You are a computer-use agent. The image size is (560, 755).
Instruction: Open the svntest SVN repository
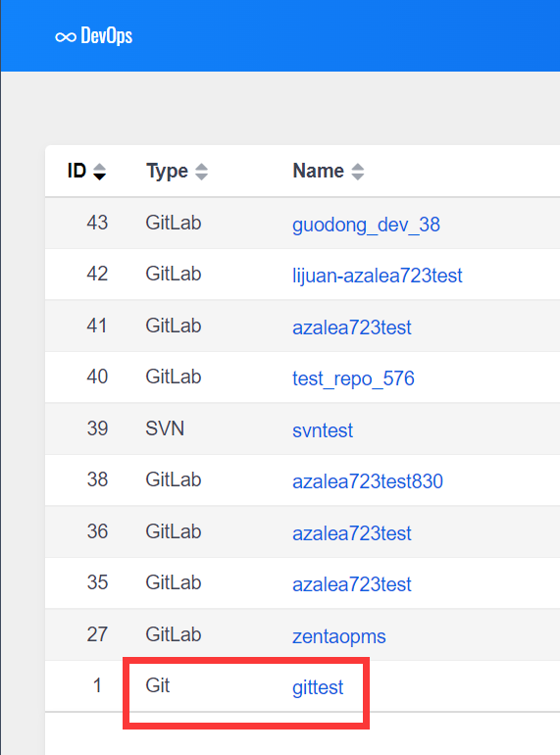point(322,430)
